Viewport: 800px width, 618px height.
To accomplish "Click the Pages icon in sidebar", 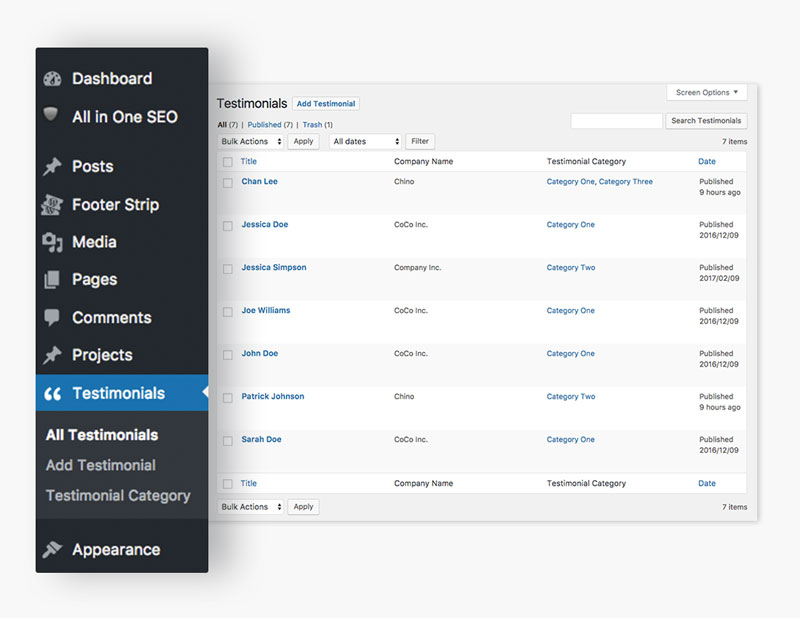I will pos(53,280).
